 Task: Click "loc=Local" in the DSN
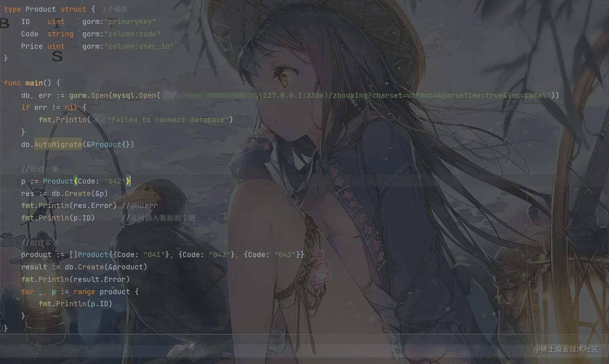526,95
